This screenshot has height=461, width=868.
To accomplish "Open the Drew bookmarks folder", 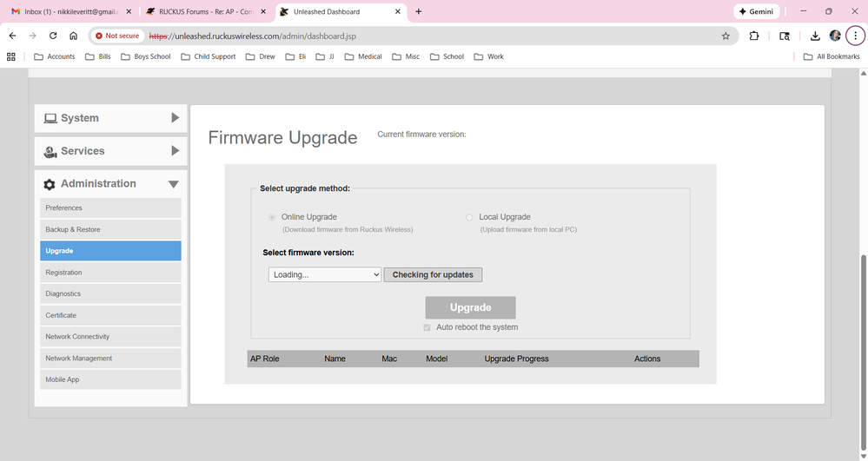I will [x=260, y=56].
